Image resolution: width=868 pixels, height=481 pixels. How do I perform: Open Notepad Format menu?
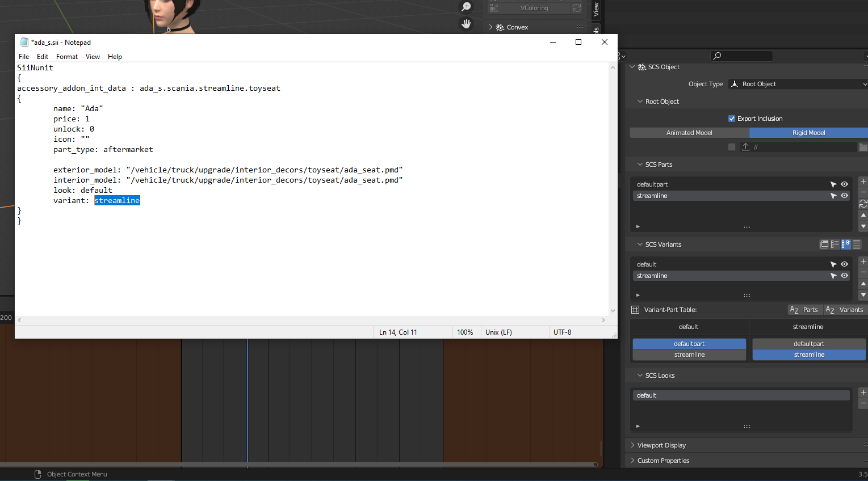[x=67, y=57]
